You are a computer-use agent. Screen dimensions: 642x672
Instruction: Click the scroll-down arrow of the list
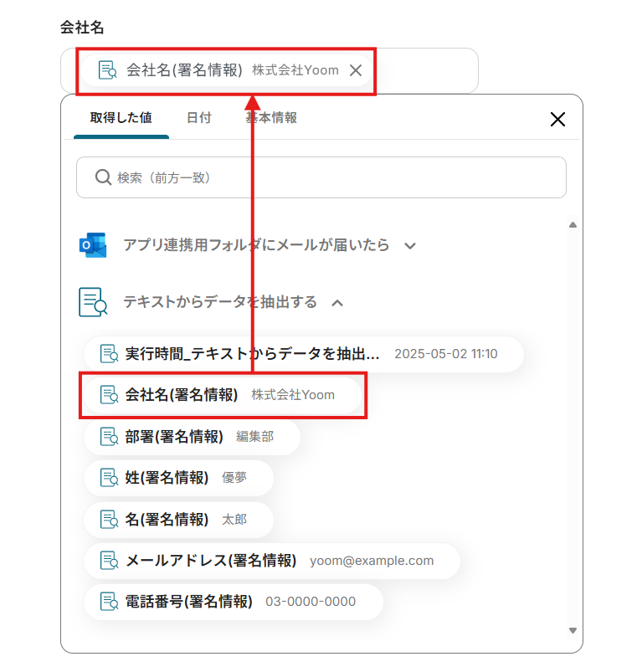point(573,630)
